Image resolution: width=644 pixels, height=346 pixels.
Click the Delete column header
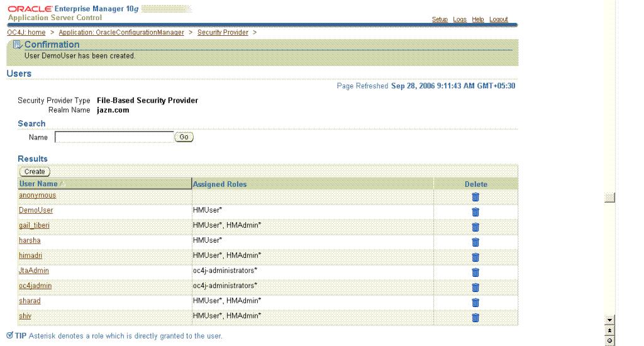point(476,184)
